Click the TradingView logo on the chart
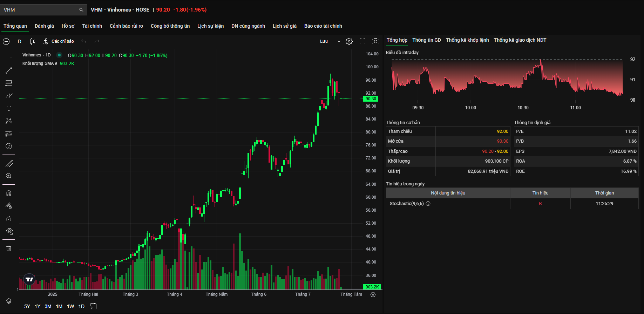644x314 pixels. (x=29, y=279)
